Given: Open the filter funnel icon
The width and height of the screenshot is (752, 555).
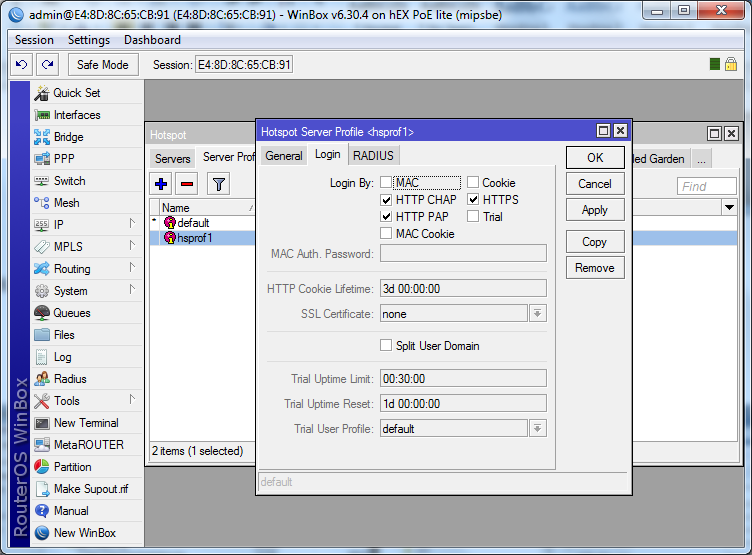Looking at the screenshot, I should [x=219, y=184].
